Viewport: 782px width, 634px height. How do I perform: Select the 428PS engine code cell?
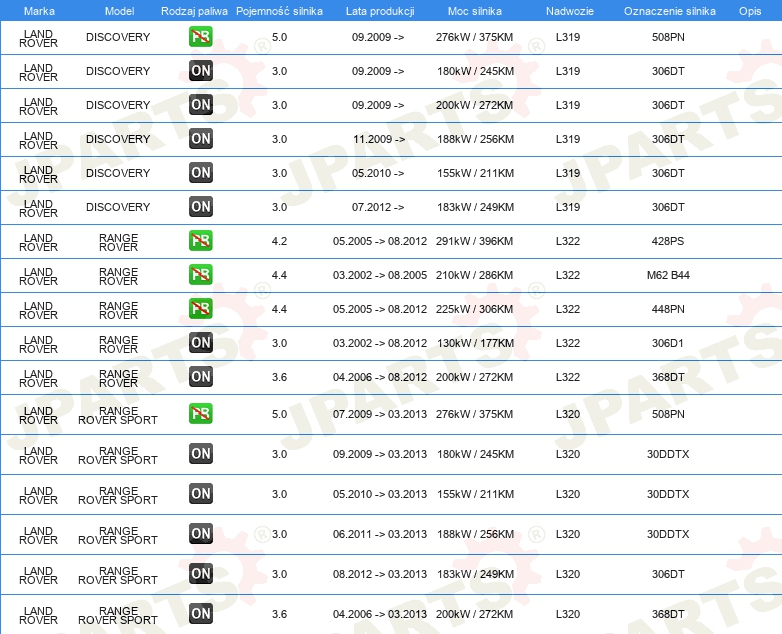[x=668, y=241]
